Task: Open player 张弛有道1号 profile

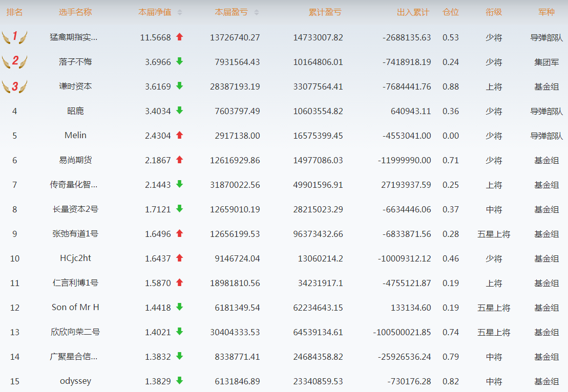Action: click(x=75, y=234)
